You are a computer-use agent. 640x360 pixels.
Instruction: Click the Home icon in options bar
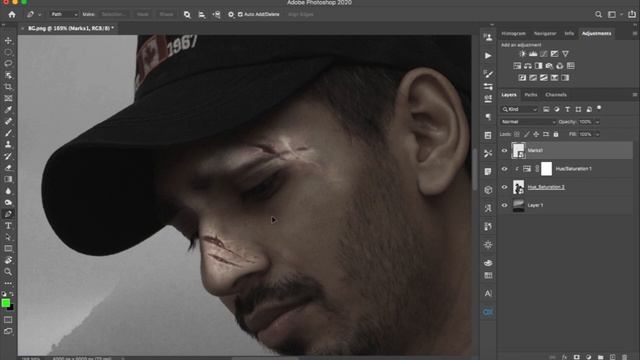tap(12, 14)
